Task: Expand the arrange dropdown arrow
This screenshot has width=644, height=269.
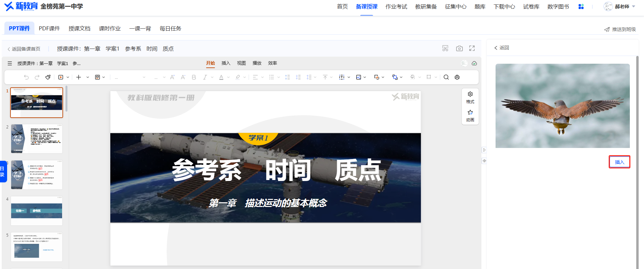Action: pos(401,77)
